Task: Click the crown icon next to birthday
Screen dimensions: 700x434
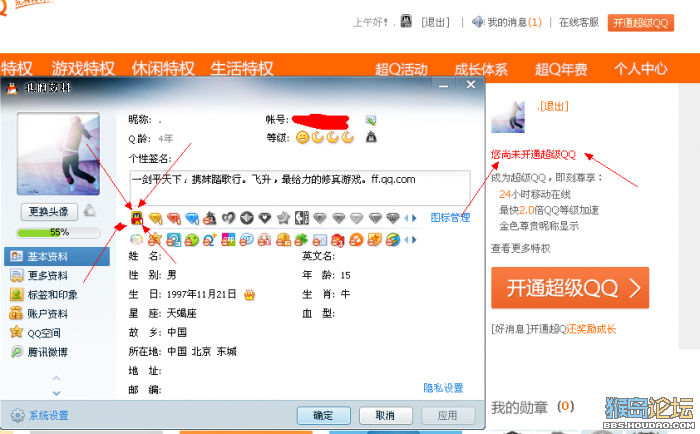Action: [x=249, y=295]
